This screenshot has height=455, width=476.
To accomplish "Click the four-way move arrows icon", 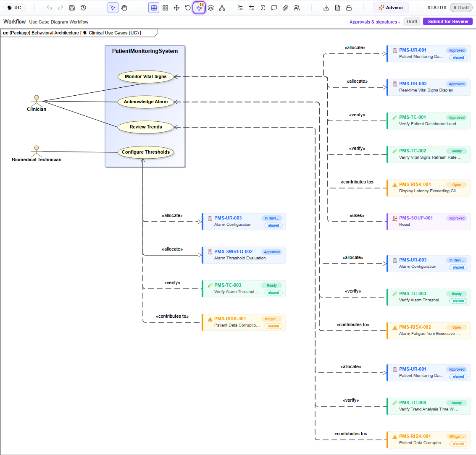I will pos(177,8).
